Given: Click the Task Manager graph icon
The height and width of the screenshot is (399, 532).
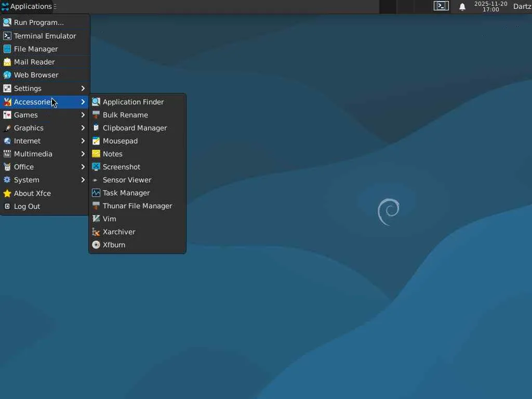Looking at the screenshot, I should click(96, 193).
